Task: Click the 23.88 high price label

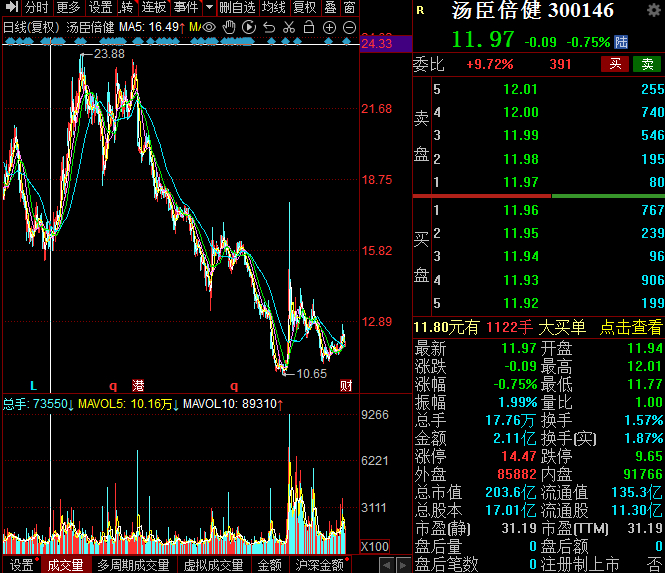Action: 109,54
